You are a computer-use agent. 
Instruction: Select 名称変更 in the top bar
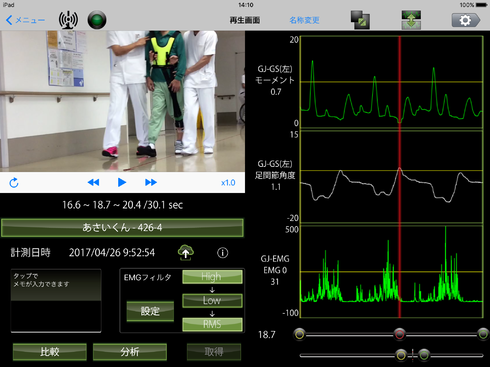[x=304, y=20]
